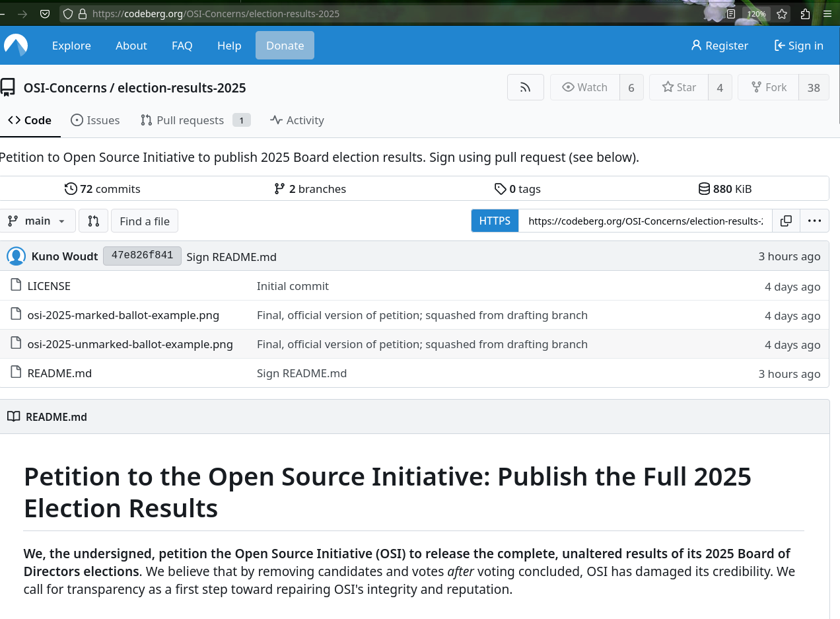Viewport: 840px width, 619px height.
Task: Toggle Firefox reader view icon
Action: 731,13
